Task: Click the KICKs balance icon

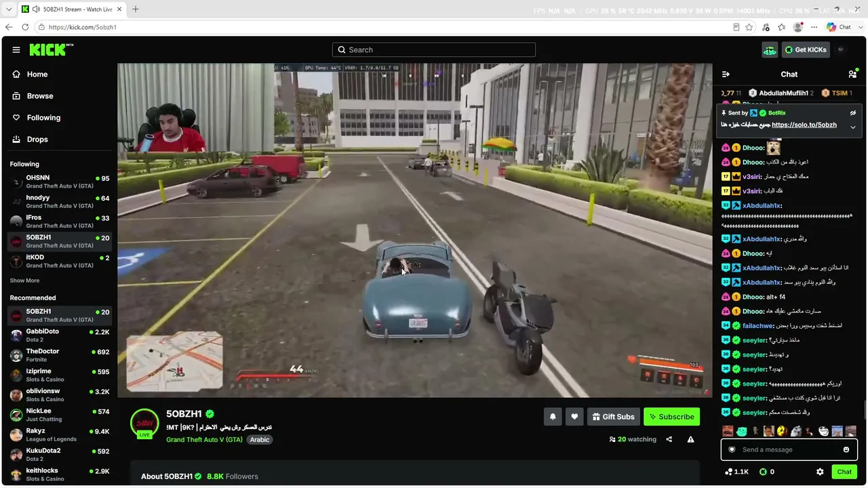Action: pyautogui.click(x=763, y=472)
